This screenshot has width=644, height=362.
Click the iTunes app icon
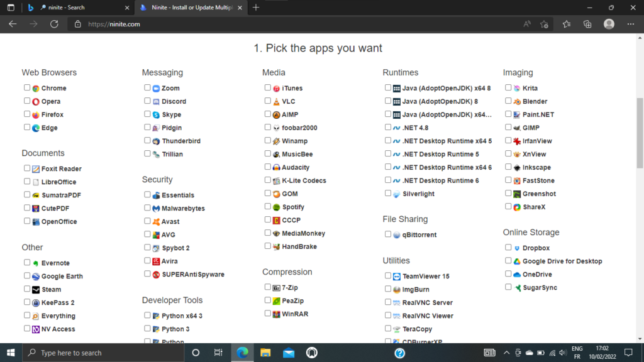tap(277, 88)
